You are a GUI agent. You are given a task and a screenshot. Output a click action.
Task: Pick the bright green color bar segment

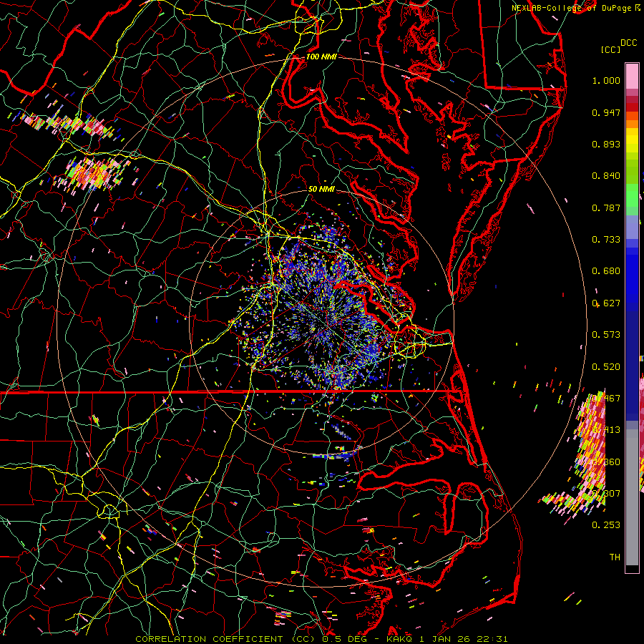pyautogui.click(x=632, y=195)
